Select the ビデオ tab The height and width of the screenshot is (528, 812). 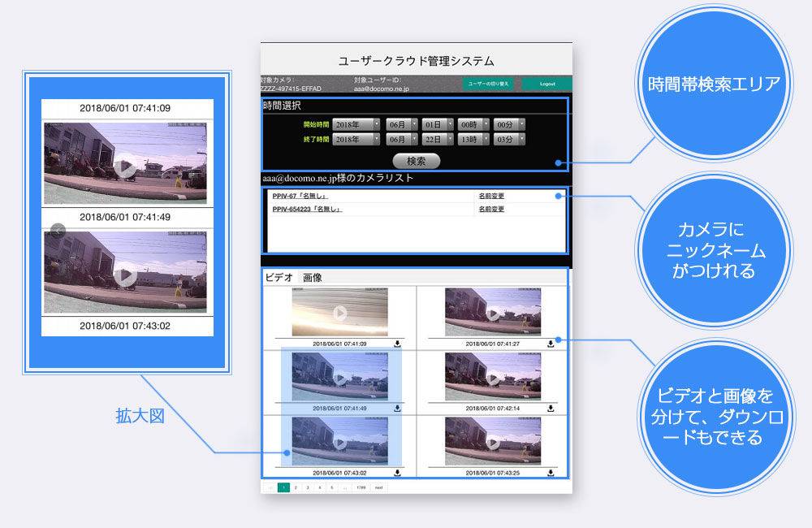coord(279,278)
